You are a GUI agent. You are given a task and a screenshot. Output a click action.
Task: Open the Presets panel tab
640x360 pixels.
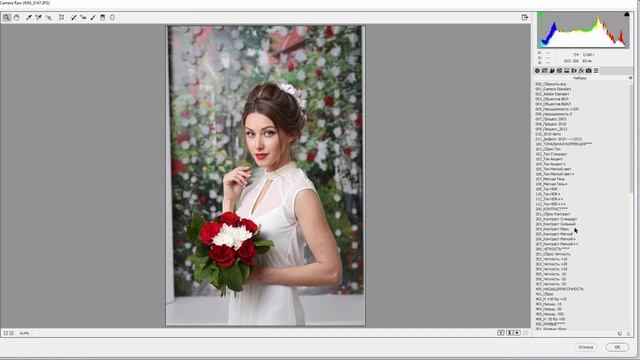[596, 71]
